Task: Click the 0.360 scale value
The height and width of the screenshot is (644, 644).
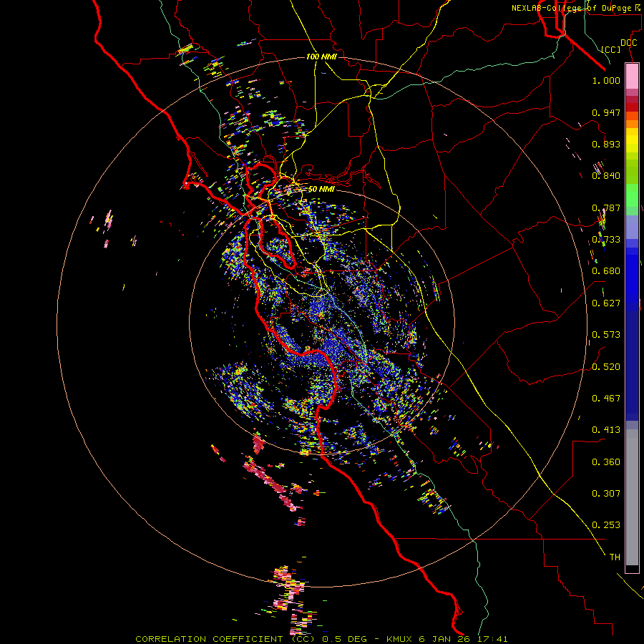Action: tap(606, 462)
